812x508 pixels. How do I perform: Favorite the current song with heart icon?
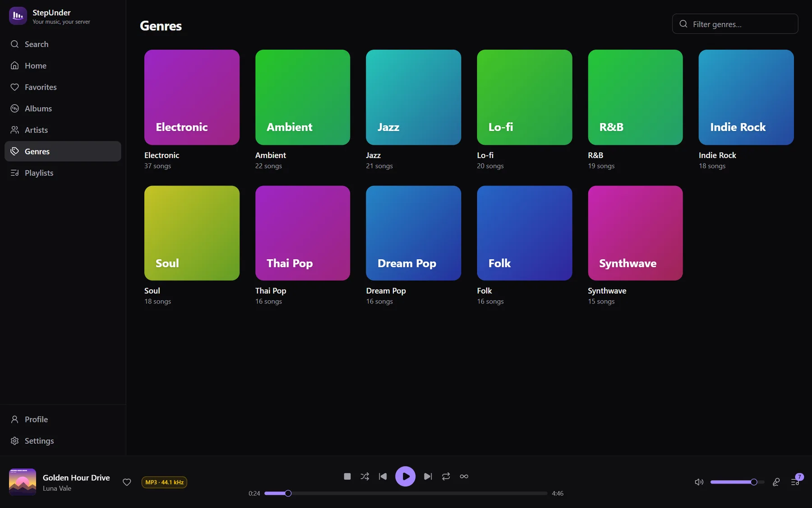click(x=127, y=482)
